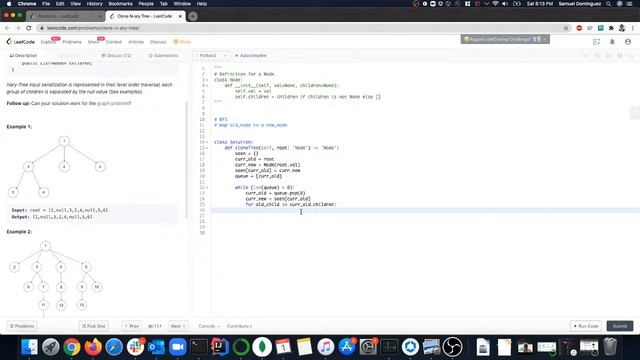Image resolution: width=640 pixels, height=360 pixels.
Task: Open Firefox from the dock
Action: pos(93,347)
